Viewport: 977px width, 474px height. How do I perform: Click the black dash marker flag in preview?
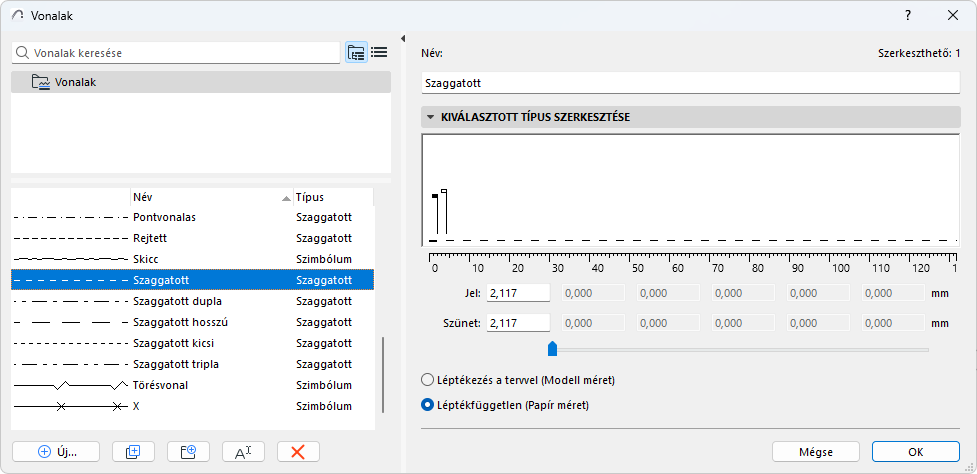(435, 197)
